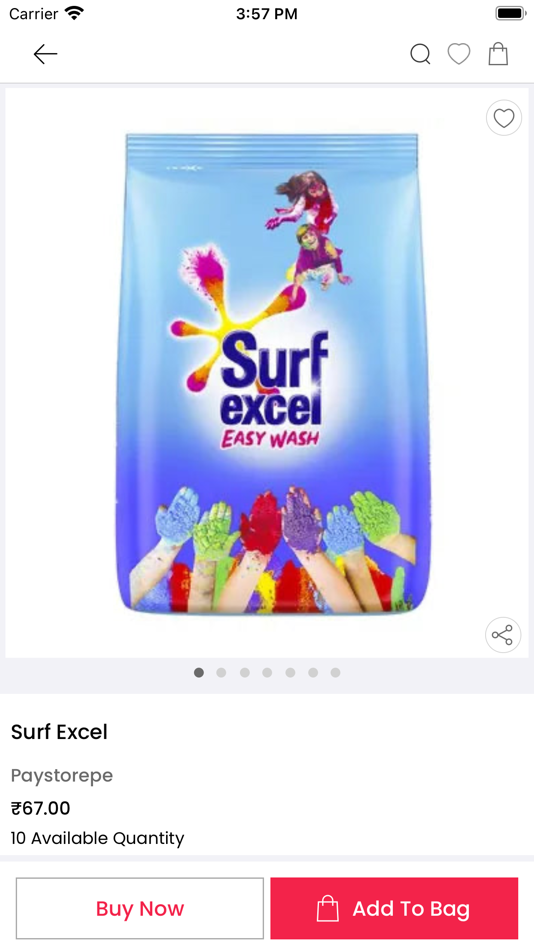
Task: Tap the back arrow icon
Action: click(x=45, y=55)
